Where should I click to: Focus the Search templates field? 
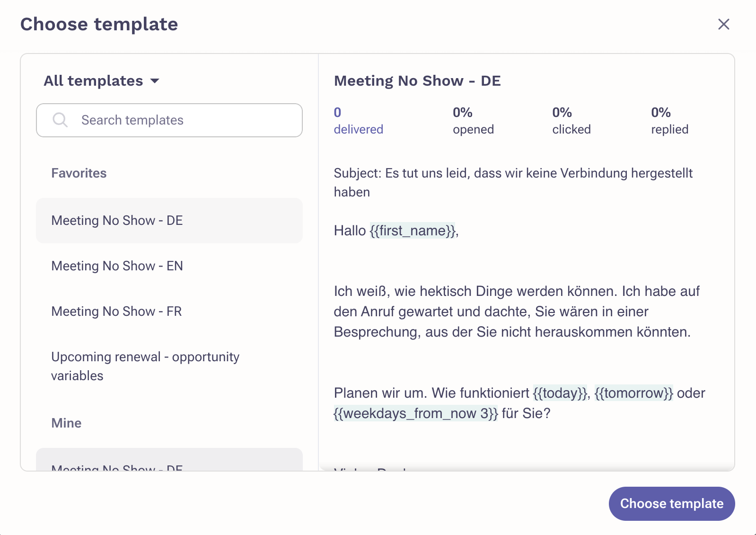(x=169, y=120)
